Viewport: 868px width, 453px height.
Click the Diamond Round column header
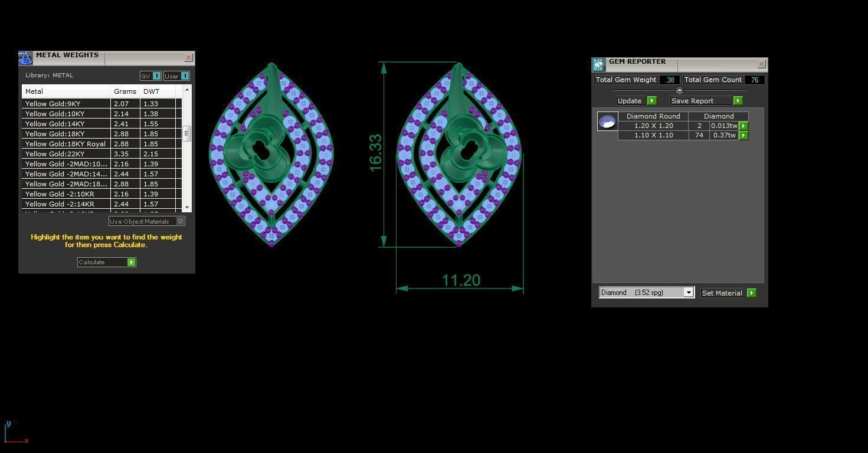point(653,116)
